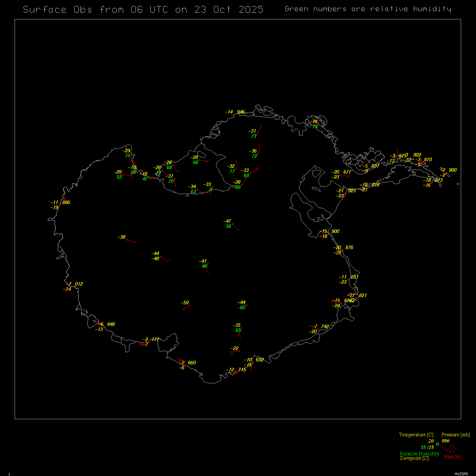The width and height of the screenshot is (476, 476).
Task: Click the 'Green numbers are relative humidity' note
Action: coord(367,9)
